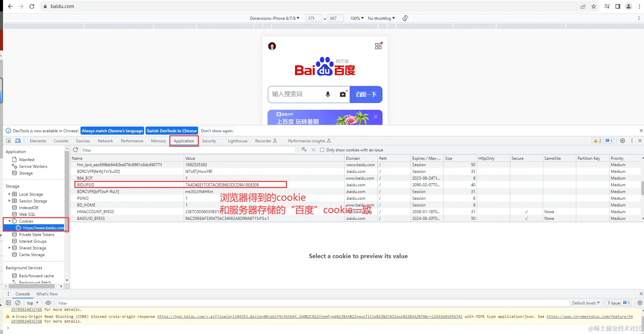Focus the cookies Filter field

click(188, 150)
